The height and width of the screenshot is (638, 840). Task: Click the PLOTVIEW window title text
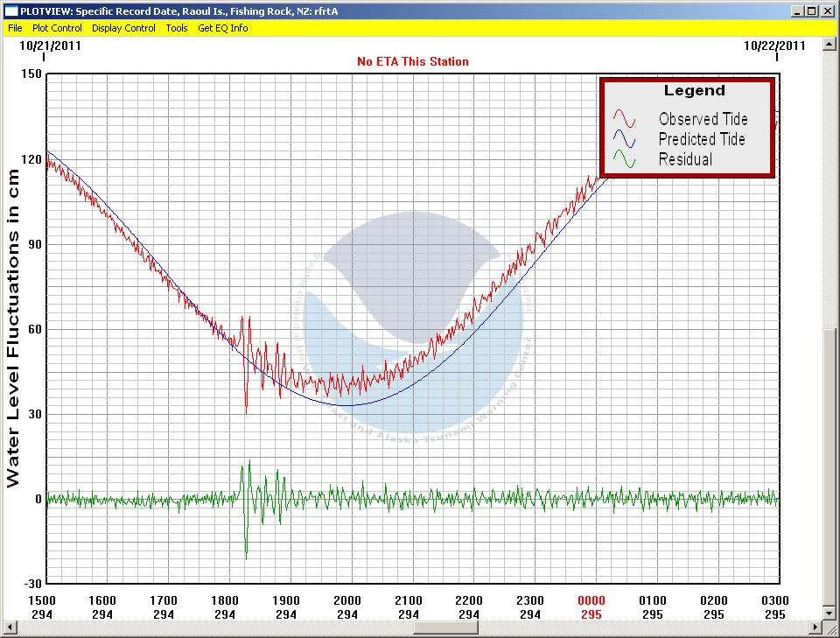pyautogui.click(x=178, y=11)
